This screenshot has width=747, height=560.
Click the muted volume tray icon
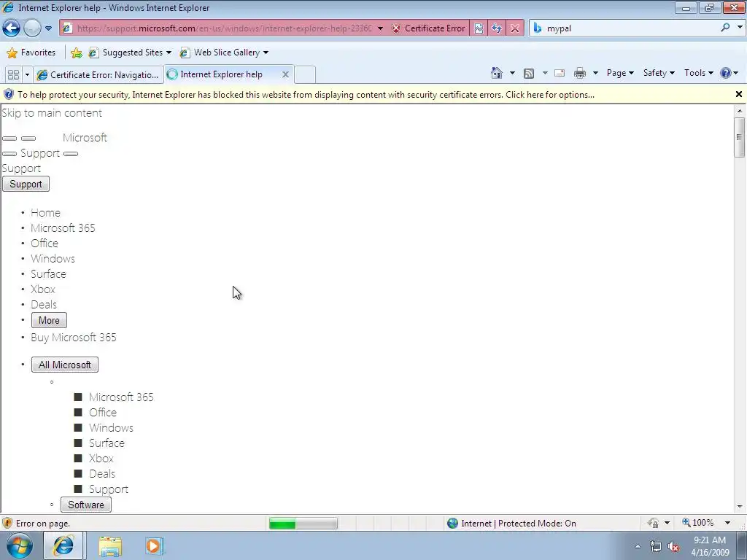coord(673,547)
